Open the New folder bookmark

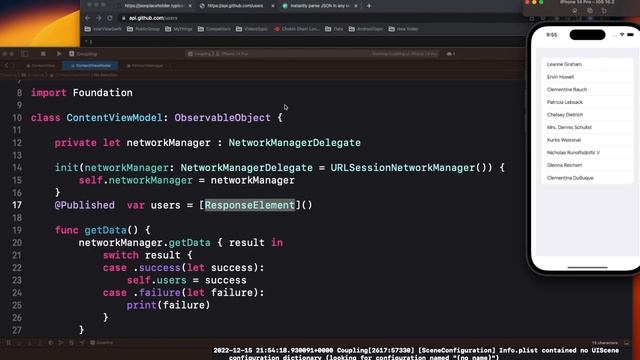click(403, 29)
